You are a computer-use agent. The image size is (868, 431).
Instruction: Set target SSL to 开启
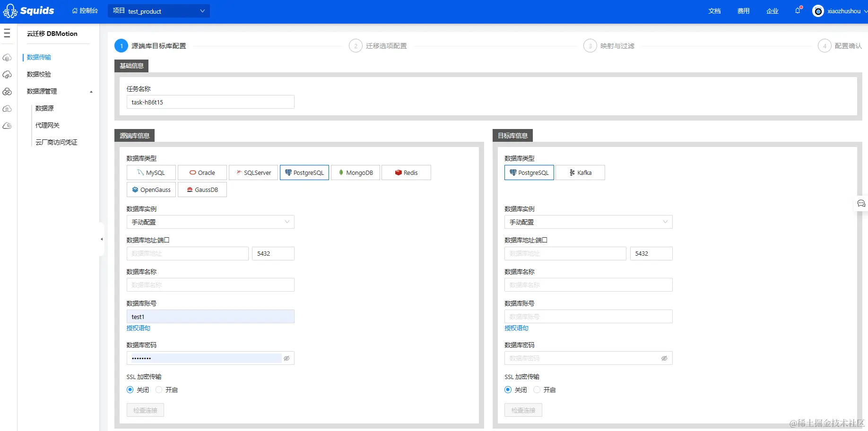tap(537, 390)
